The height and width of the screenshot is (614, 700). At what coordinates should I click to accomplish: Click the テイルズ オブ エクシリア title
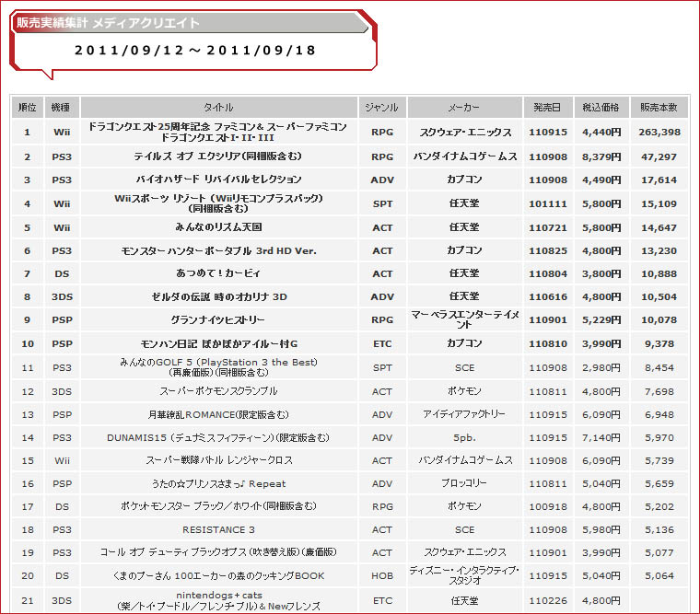(x=218, y=156)
